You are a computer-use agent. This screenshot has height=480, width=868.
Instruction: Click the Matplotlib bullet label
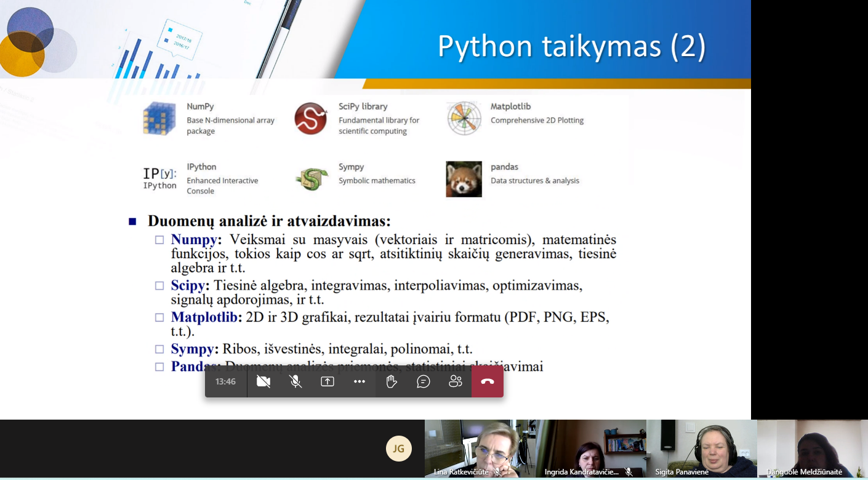[206, 317]
